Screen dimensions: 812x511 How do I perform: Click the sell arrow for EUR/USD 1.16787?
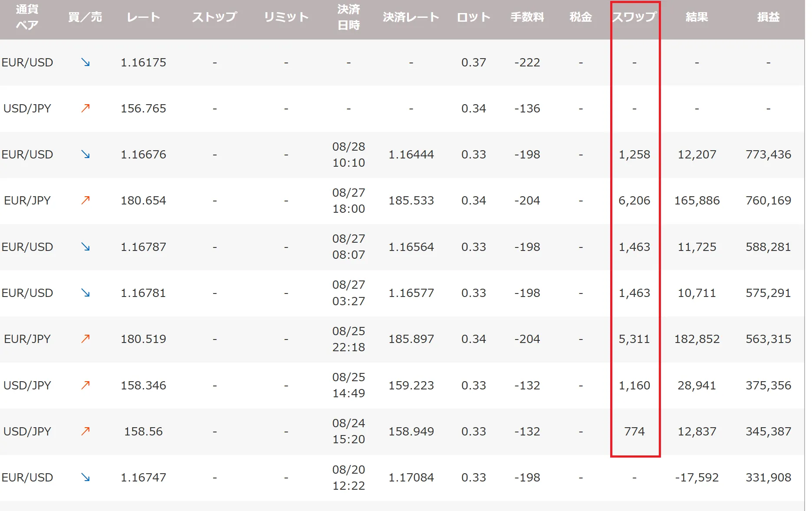[x=85, y=247]
